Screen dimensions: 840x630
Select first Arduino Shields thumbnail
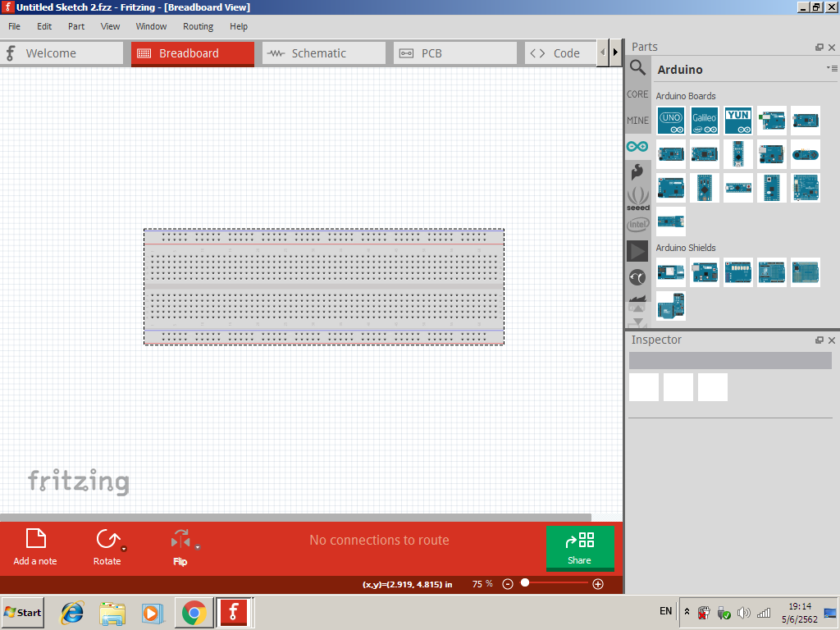671,272
